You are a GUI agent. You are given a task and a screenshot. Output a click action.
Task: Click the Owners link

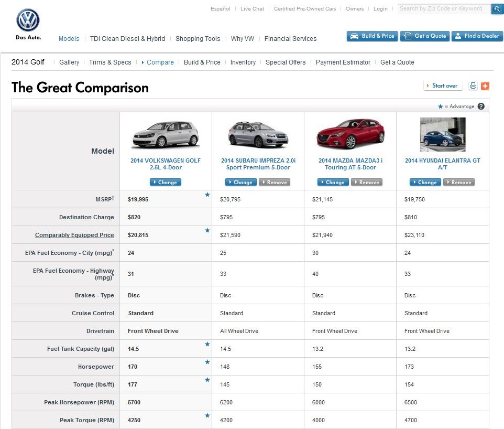pyautogui.click(x=355, y=9)
